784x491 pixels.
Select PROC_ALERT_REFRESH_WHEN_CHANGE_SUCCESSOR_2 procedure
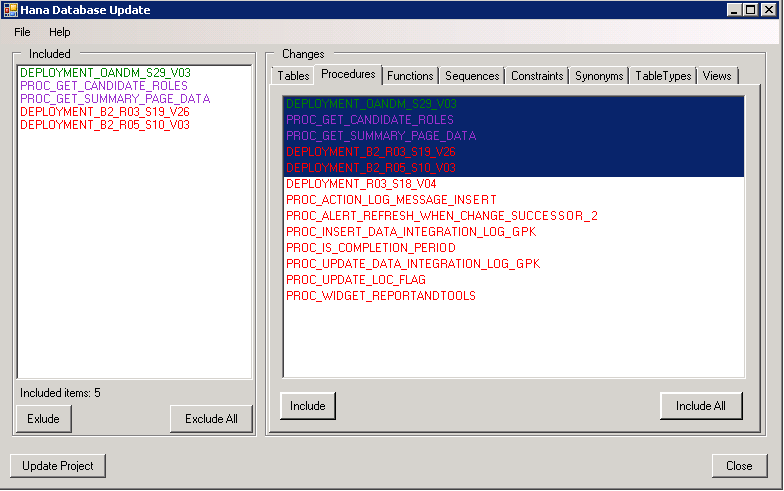pos(514,216)
